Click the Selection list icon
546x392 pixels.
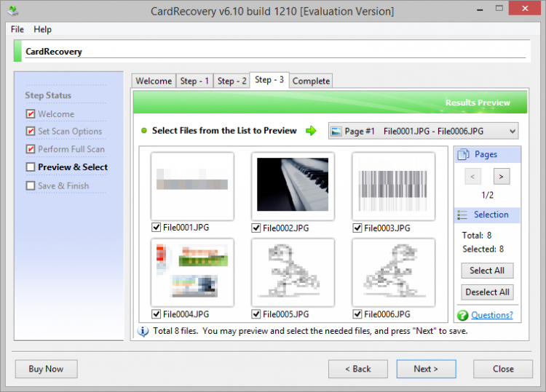(x=462, y=215)
